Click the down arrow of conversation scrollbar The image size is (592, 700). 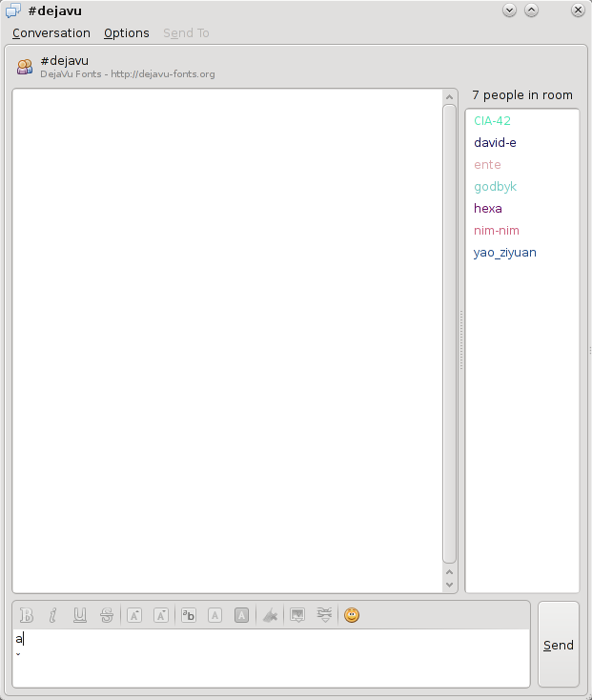pos(450,584)
